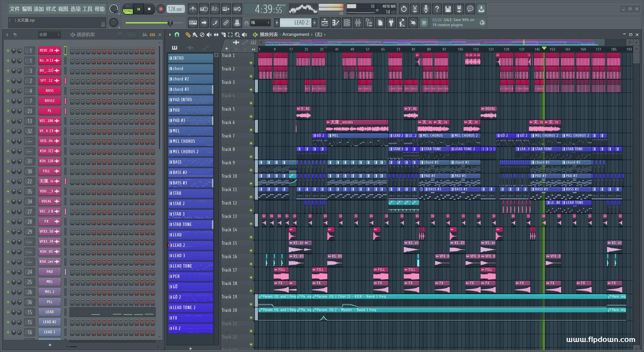Open the plugin picker plug icon
The height and width of the screenshot is (352, 644).
coord(391,23)
